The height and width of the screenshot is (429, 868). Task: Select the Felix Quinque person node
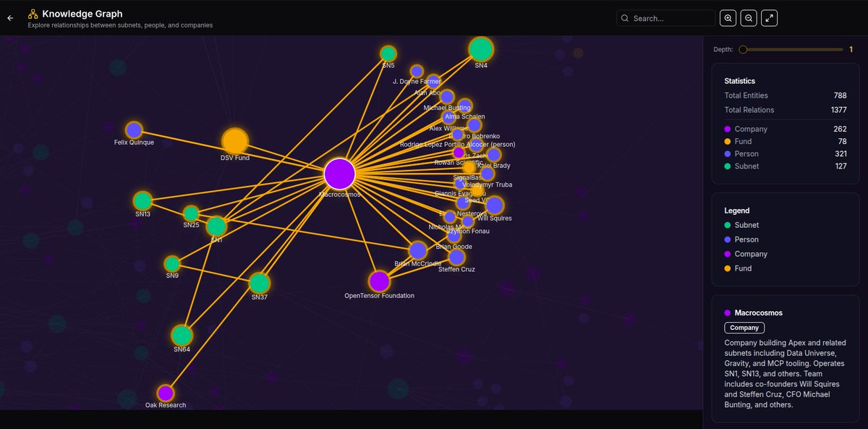pos(134,130)
